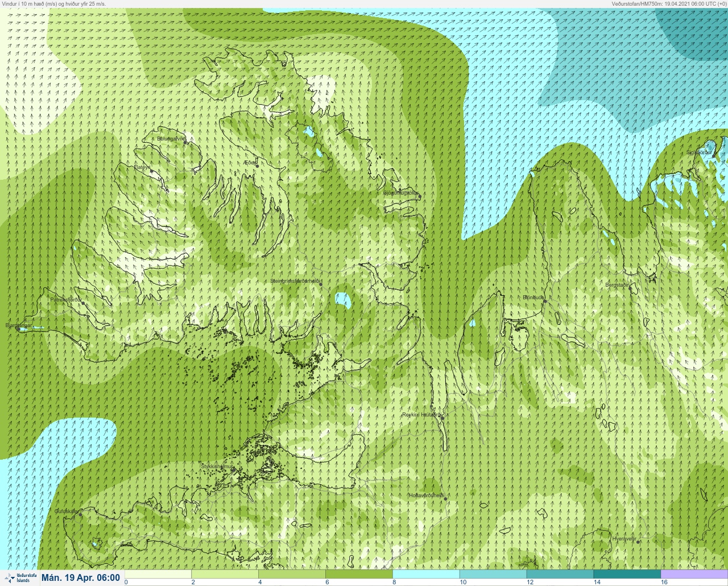Image resolution: width=728 pixels, height=586 pixels.
Task: Click the purple legend swatch above 16 m/s
Action: [694, 574]
